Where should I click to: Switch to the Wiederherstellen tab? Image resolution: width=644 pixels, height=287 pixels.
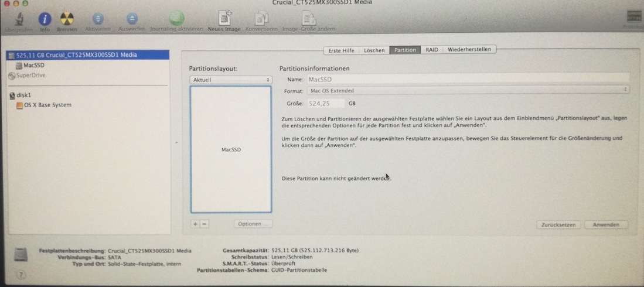pyautogui.click(x=469, y=50)
